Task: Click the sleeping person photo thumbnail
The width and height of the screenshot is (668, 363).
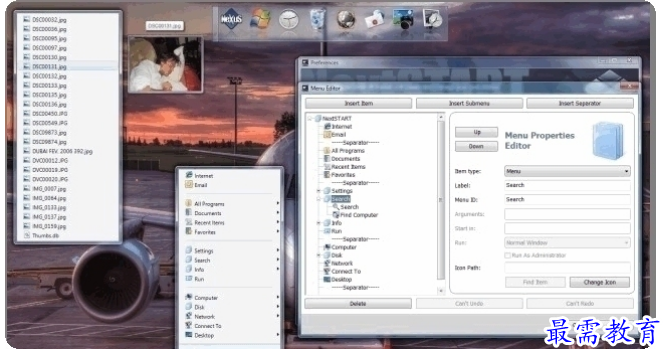Action: click(x=165, y=64)
